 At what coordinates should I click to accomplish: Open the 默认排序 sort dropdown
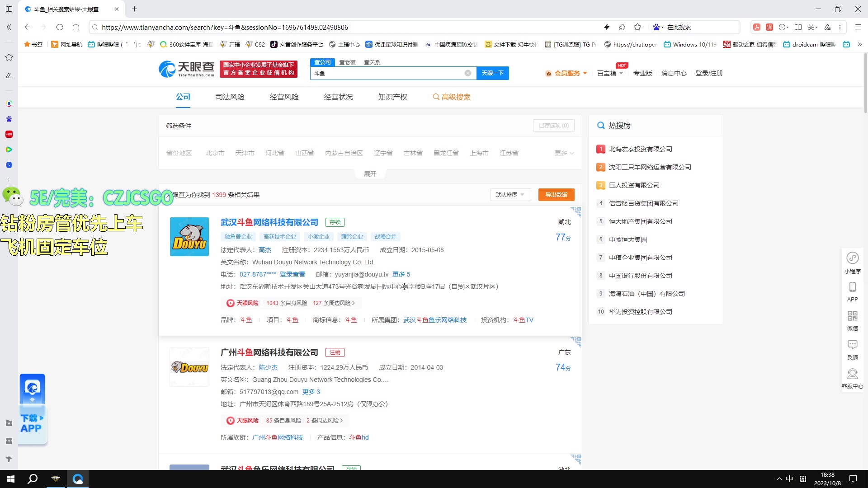[510, 194]
